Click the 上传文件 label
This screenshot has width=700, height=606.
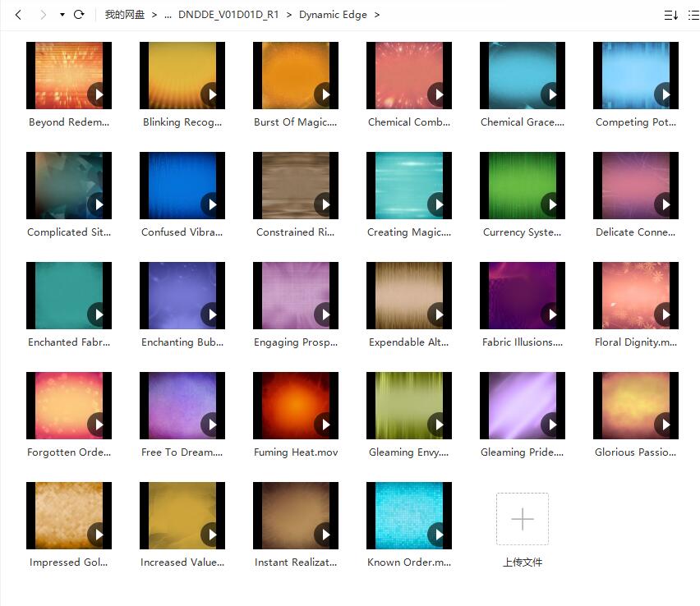coord(523,562)
